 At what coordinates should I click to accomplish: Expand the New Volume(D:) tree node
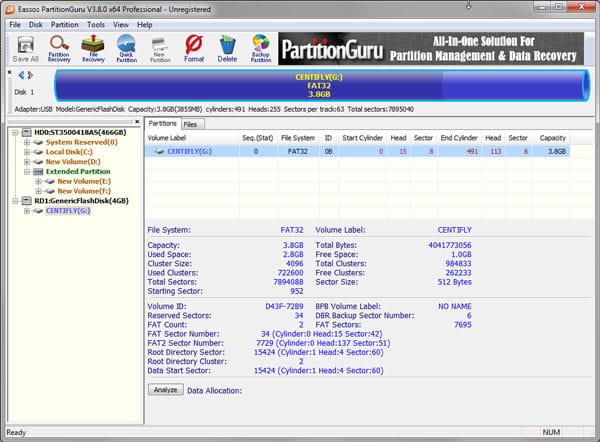26,162
